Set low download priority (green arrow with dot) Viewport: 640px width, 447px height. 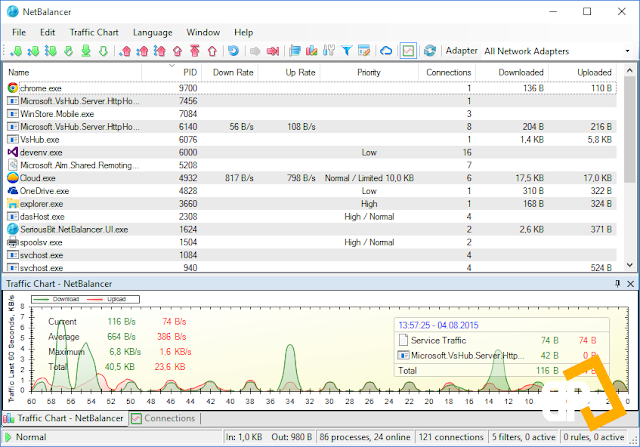point(17,51)
